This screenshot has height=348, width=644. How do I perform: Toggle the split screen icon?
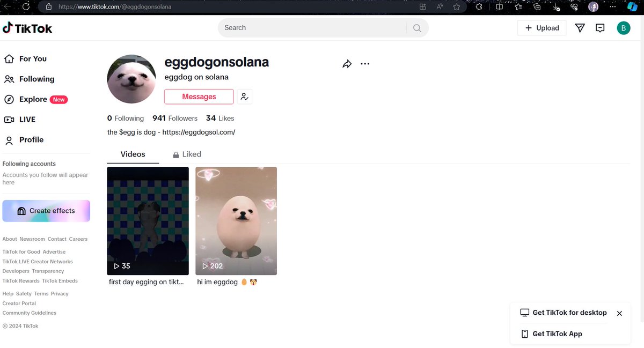point(499,7)
